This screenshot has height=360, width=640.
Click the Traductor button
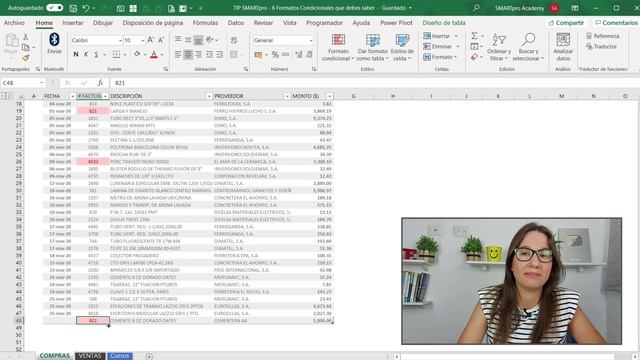[x=601, y=47]
